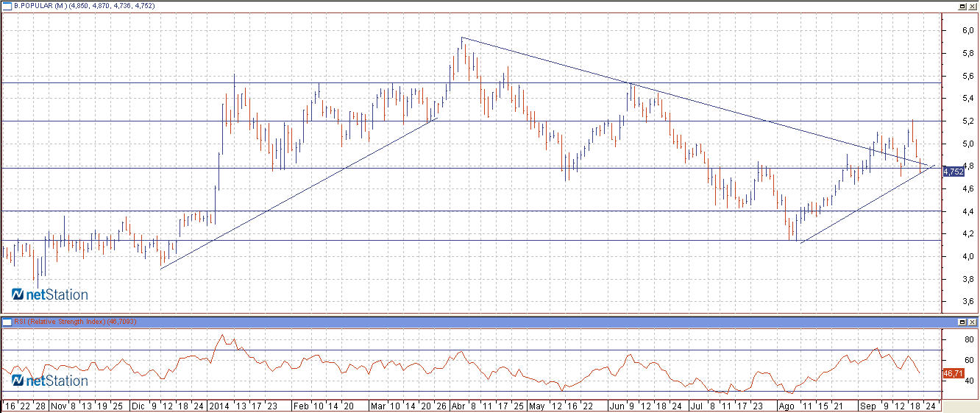Close the B.POPULAR price chart panel
The image size is (980, 413).
(x=972, y=5)
